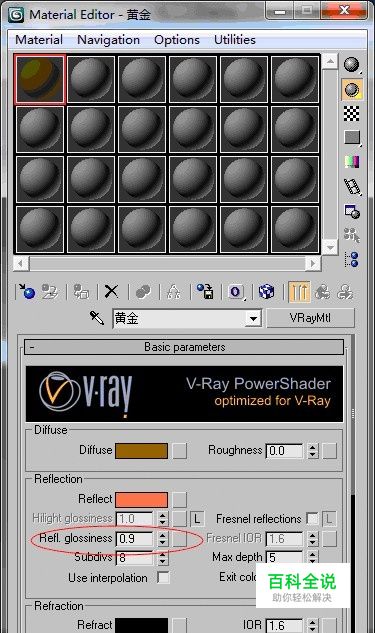Click the Make Unique icon

174,291
